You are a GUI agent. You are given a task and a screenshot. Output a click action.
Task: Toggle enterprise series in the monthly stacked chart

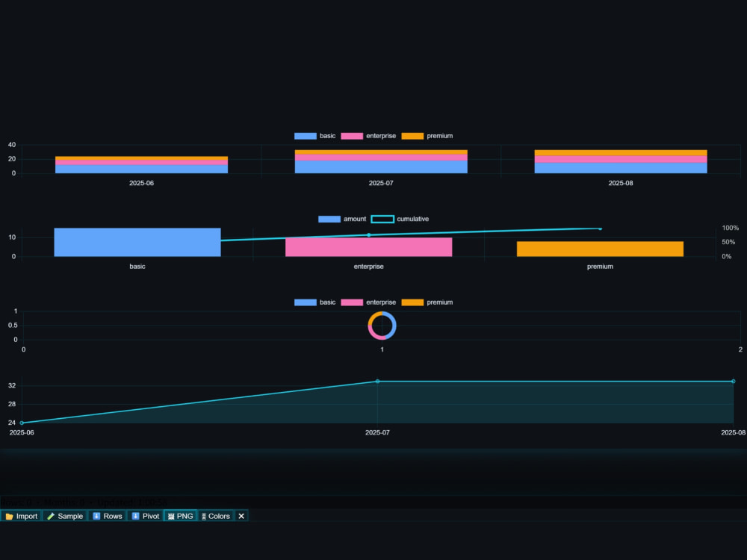pos(368,136)
